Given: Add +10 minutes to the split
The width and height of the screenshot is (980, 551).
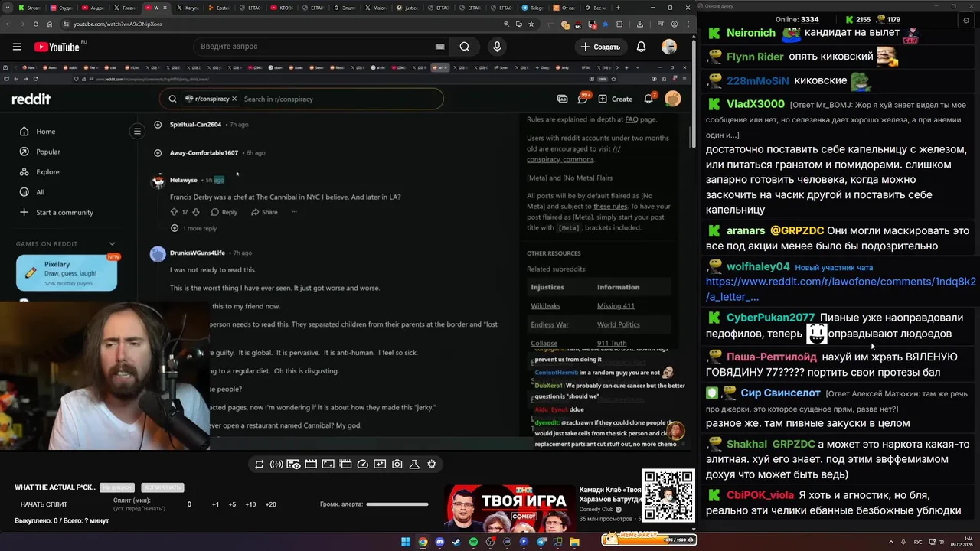Looking at the screenshot, I should pyautogui.click(x=250, y=504).
